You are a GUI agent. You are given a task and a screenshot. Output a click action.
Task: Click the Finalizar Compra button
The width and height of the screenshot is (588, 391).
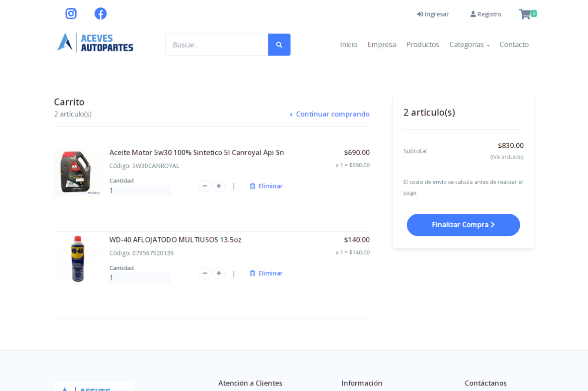tap(463, 225)
